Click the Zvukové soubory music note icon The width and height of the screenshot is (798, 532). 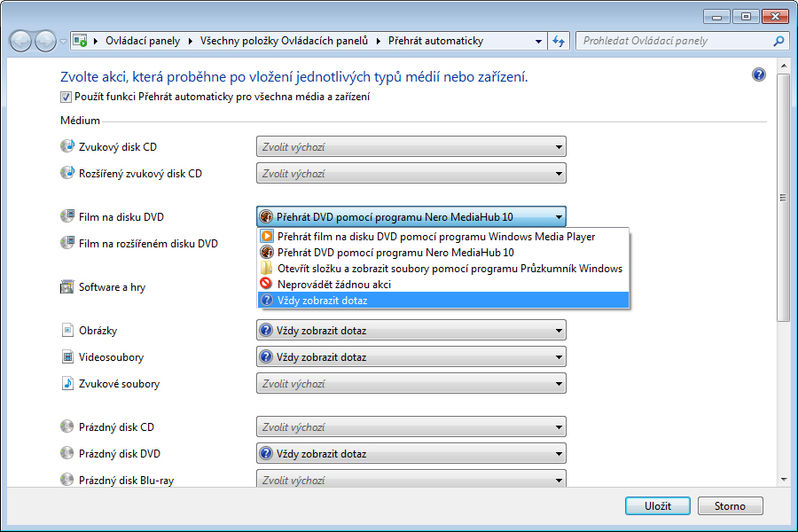tap(66, 384)
